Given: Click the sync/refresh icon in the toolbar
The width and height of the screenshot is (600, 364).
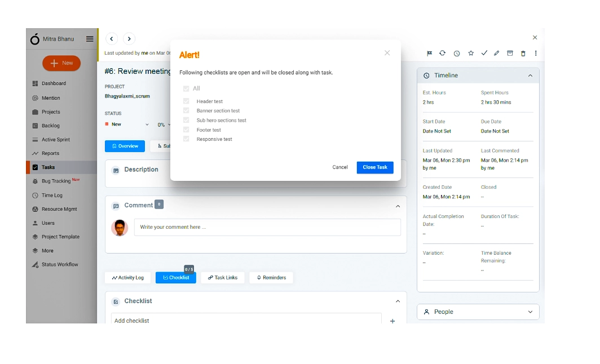Looking at the screenshot, I should point(442,53).
